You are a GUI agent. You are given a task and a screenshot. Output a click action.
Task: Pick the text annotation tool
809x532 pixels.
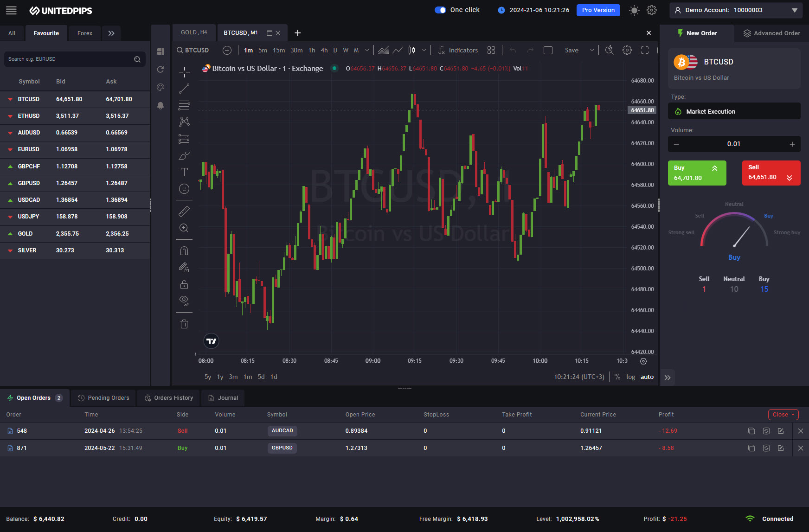tap(184, 172)
